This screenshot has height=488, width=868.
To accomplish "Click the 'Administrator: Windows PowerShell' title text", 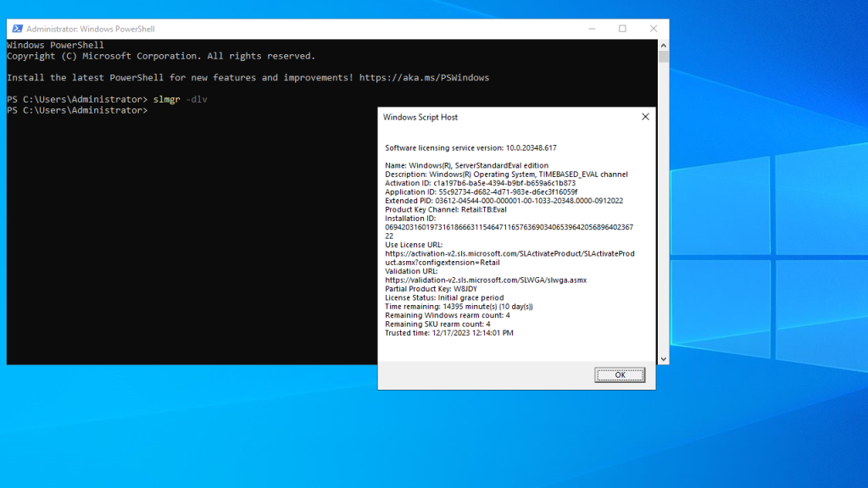I will (x=90, y=29).
